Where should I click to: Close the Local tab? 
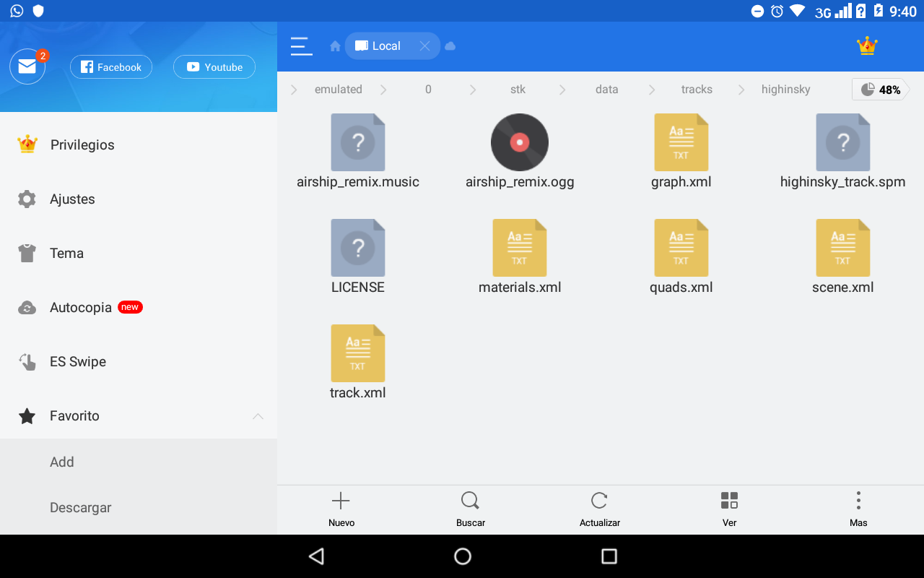click(x=424, y=46)
